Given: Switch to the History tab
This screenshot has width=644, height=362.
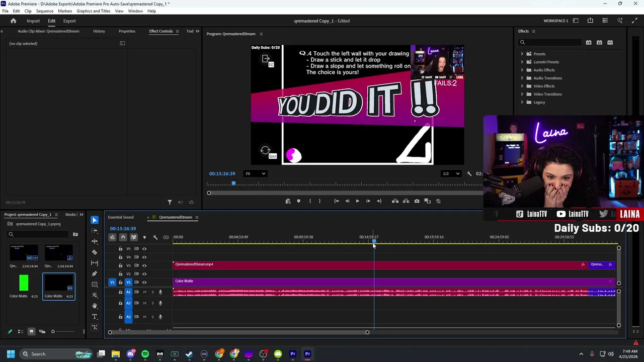Looking at the screenshot, I should 99,31.
